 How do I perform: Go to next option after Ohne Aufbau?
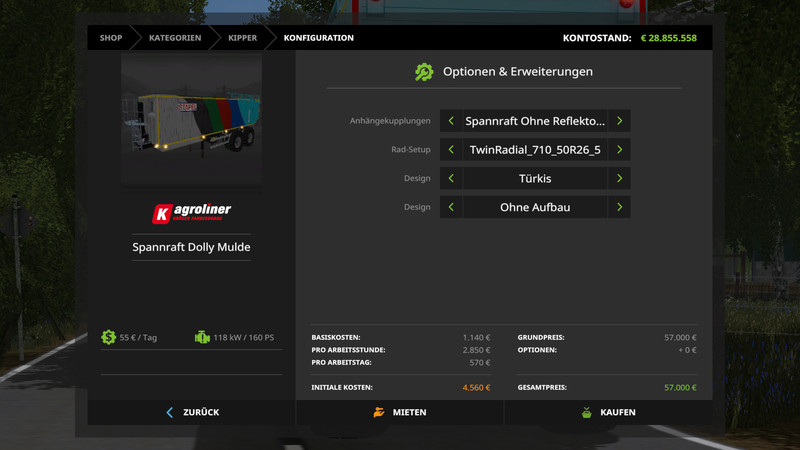click(620, 208)
